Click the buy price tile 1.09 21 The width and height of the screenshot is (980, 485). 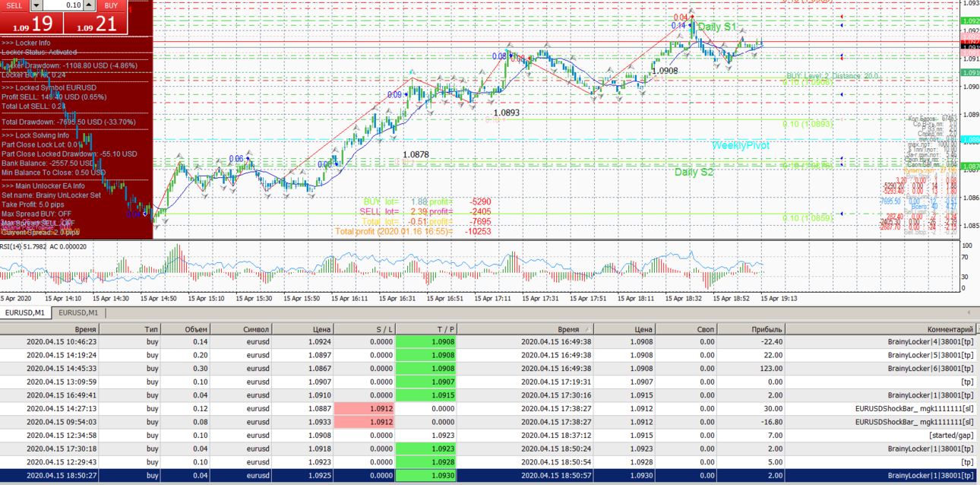point(95,23)
